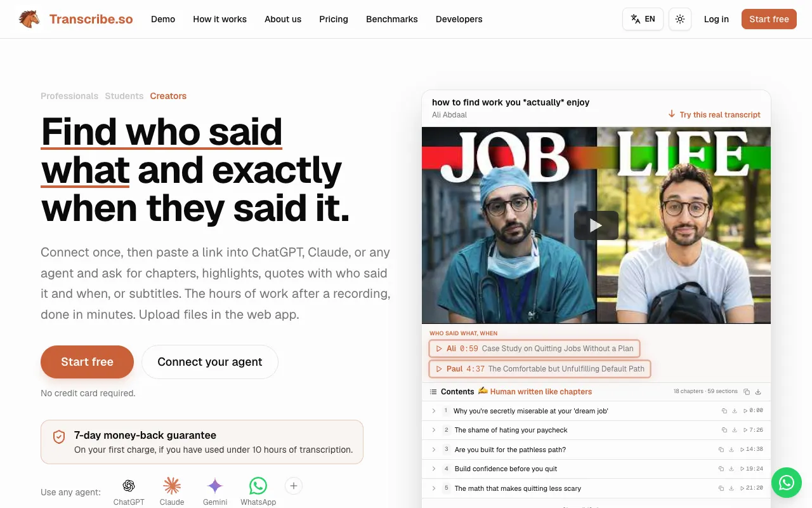This screenshot has width=812, height=508.
Task: Open Benchmarks in the navigation
Action: point(392,19)
